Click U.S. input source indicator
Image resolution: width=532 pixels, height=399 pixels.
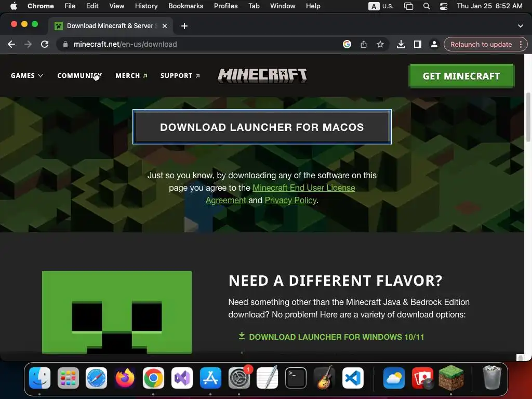pyautogui.click(x=381, y=6)
